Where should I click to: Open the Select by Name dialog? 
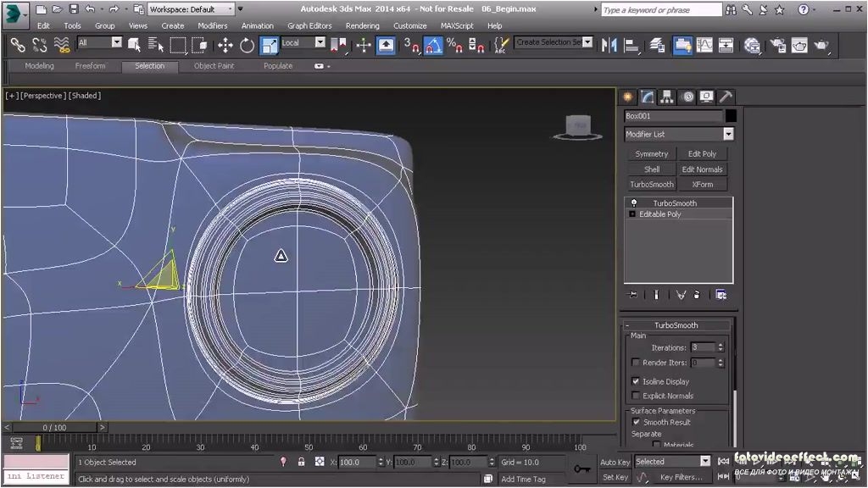[x=156, y=46]
